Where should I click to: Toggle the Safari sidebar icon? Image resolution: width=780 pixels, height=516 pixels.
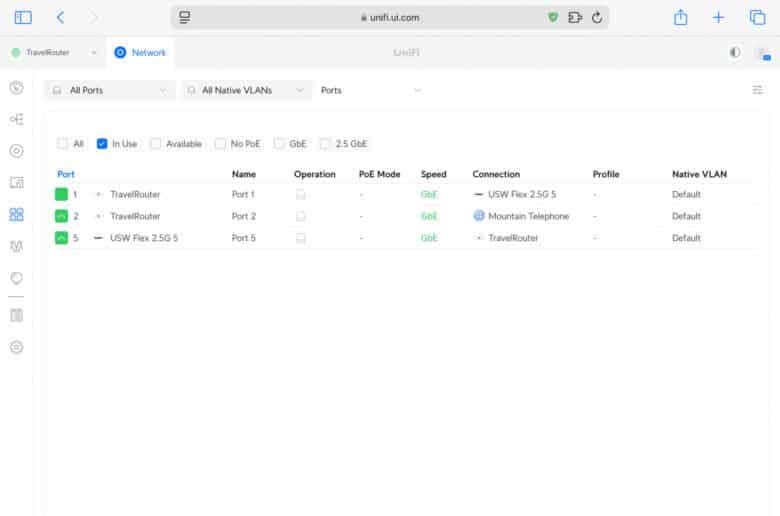23,18
